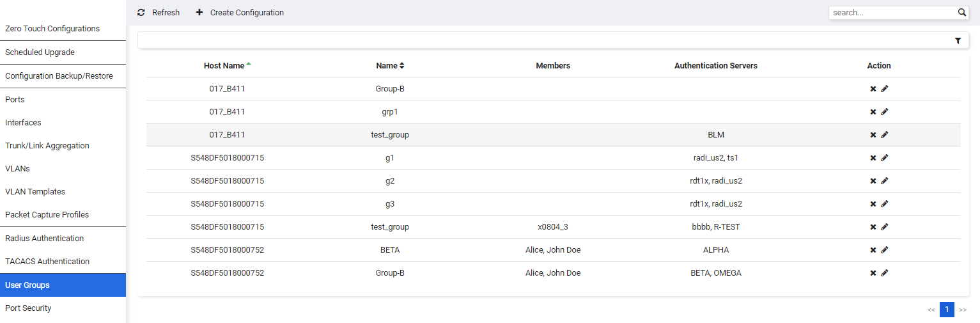Edit the grp1 user group

[885, 112]
